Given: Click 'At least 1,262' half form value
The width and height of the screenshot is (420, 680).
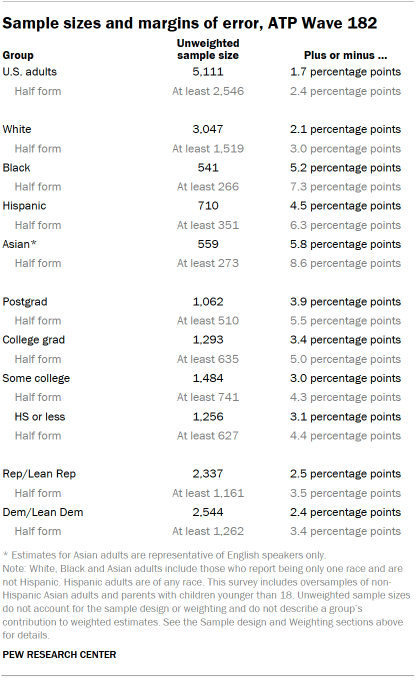Looking at the screenshot, I should coord(208,531).
